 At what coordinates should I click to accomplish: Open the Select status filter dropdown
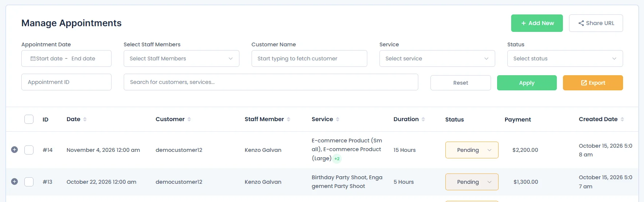click(565, 58)
